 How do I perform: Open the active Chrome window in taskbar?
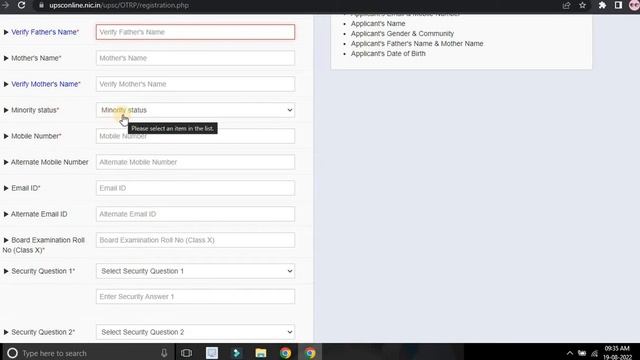click(x=310, y=353)
